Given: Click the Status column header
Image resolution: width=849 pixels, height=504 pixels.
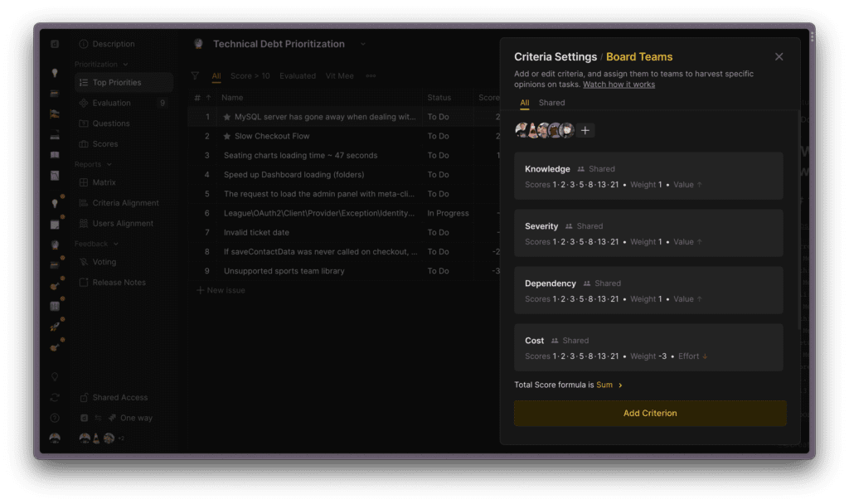Looking at the screenshot, I should [x=439, y=98].
